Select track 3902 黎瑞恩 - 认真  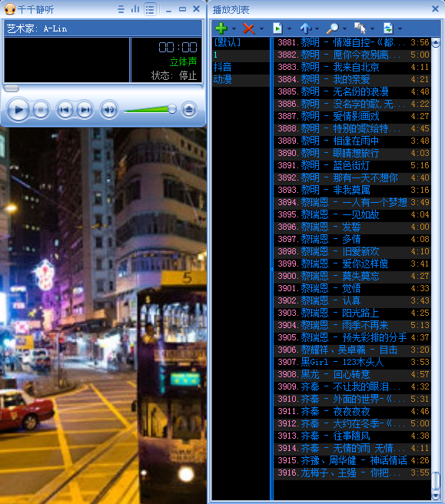pos(353,300)
